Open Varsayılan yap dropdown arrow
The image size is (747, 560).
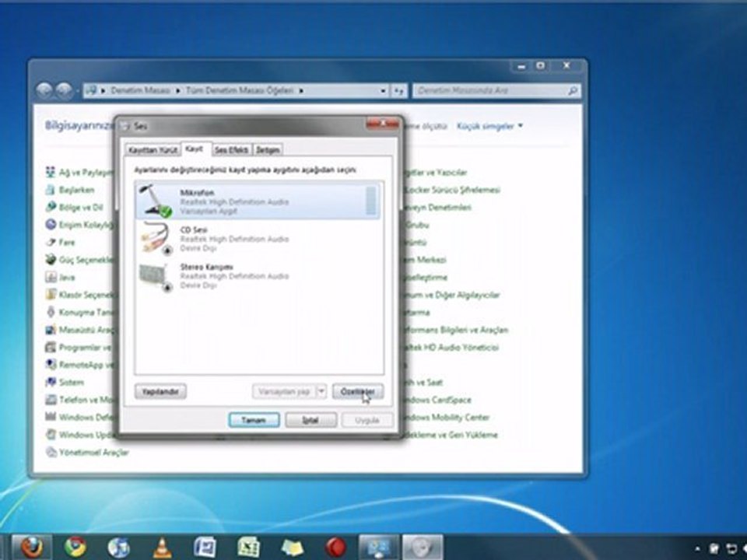coord(321,392)
